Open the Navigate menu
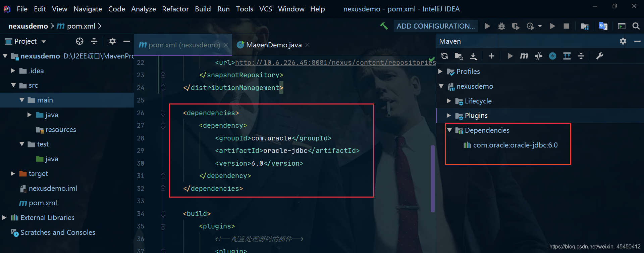This screenshot has height=253, width=644. [88, 9]
